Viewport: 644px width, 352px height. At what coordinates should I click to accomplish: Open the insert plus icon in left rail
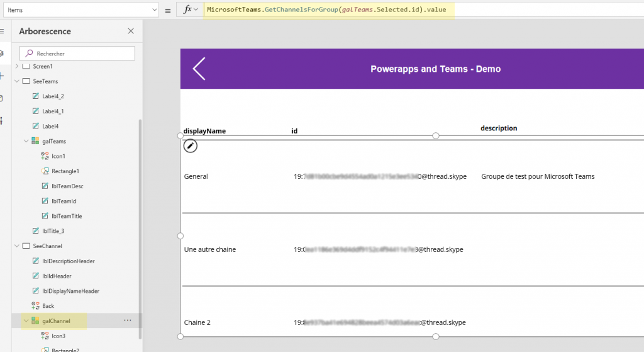2,76
